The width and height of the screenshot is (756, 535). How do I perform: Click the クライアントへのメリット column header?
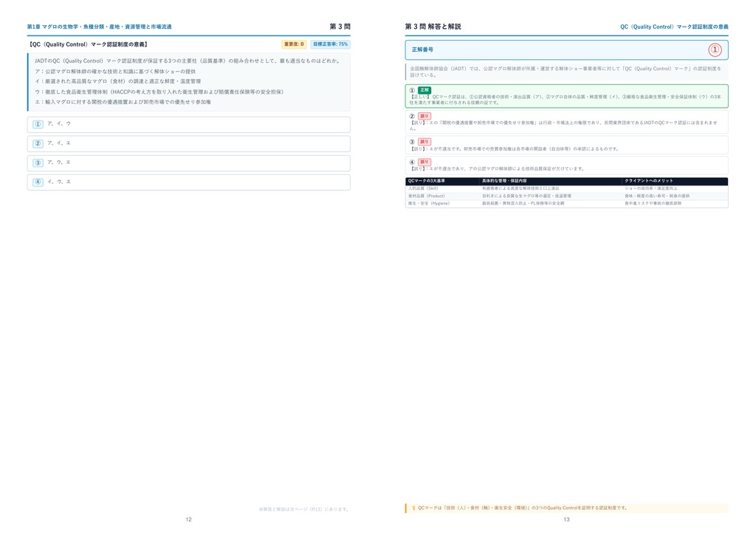[x=648, y=181]
